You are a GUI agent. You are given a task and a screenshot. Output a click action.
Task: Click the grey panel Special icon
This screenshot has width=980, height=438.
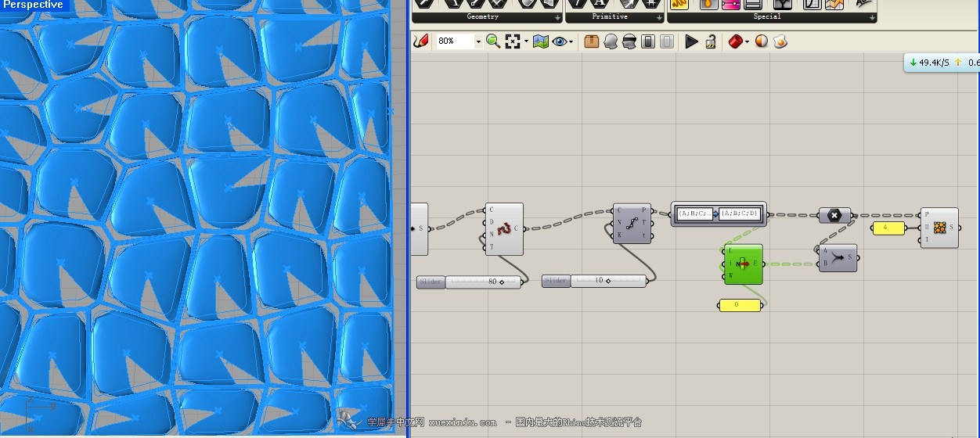[753, 4]
